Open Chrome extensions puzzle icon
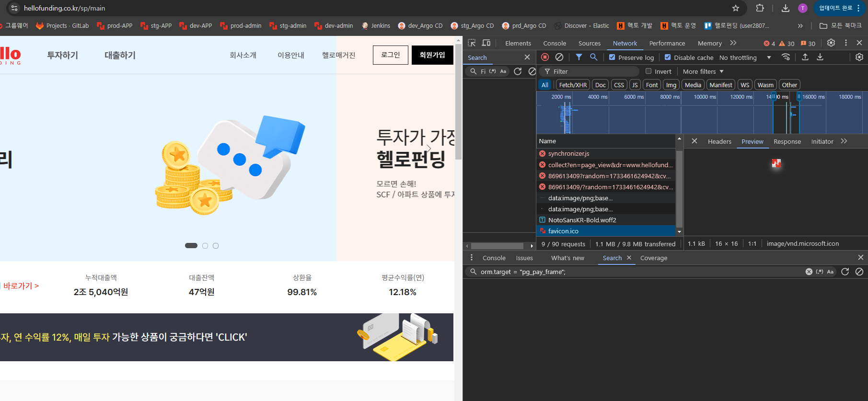 click(x=760, y=8)
